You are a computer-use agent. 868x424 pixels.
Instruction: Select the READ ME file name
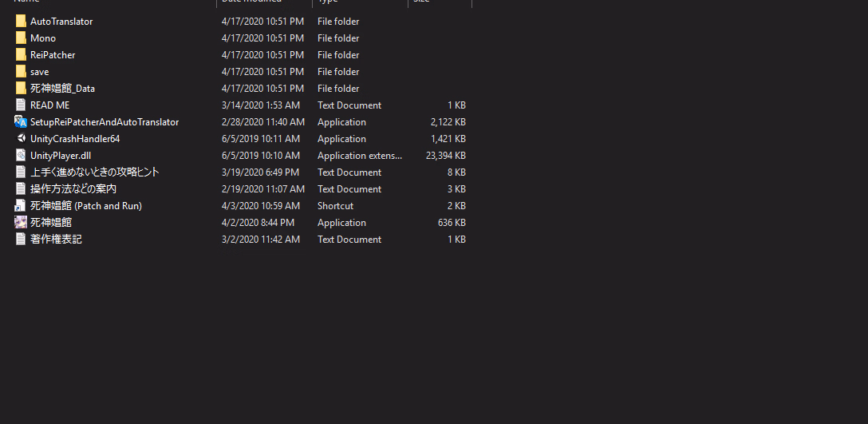[49, 105]
